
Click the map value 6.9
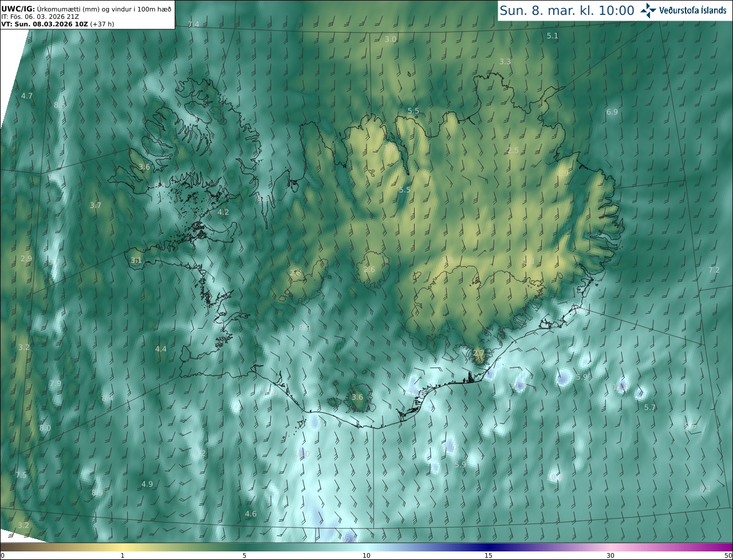point(612,112)
